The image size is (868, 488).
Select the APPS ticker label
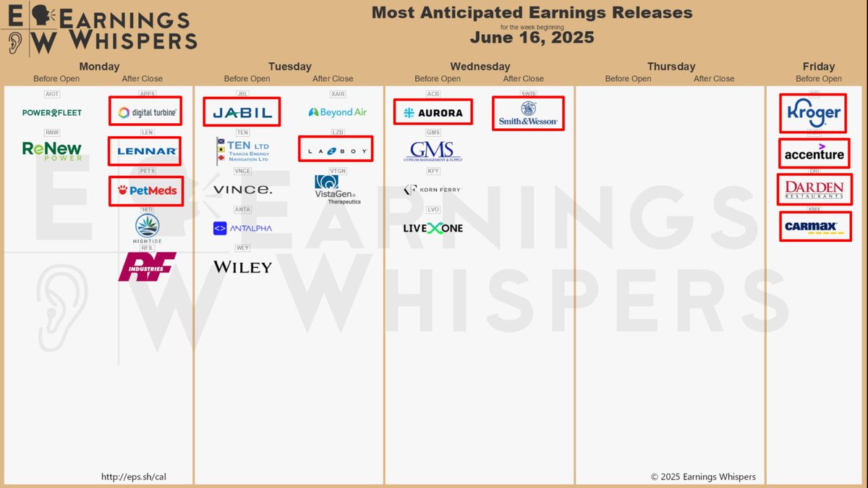click(147, 94)
